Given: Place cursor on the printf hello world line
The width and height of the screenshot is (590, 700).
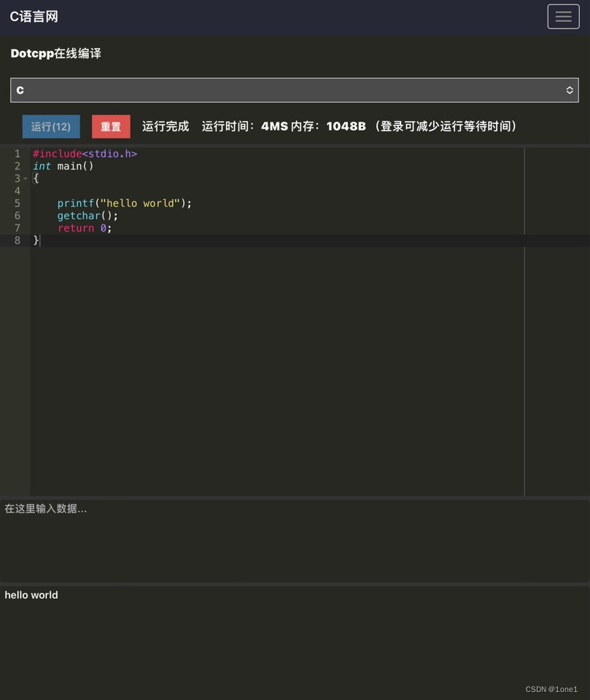Looking at the screenshot, I should [x=124, y=203].
